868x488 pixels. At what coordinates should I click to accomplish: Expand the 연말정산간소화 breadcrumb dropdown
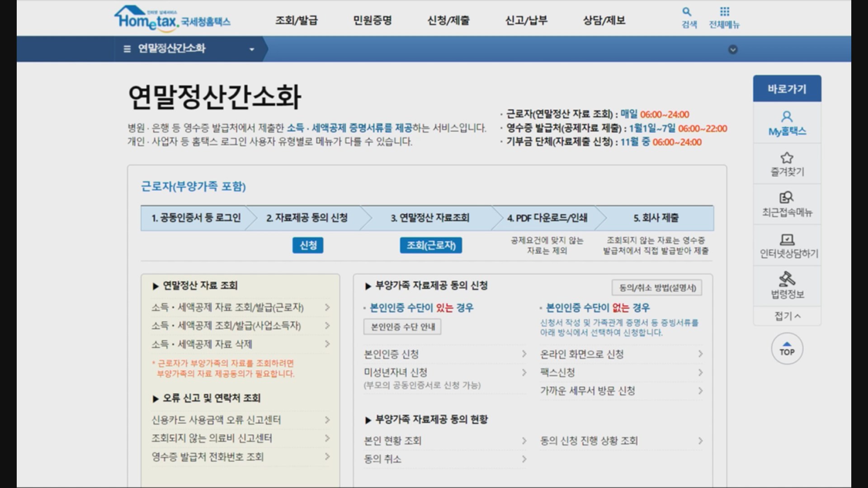coord(252,50)
